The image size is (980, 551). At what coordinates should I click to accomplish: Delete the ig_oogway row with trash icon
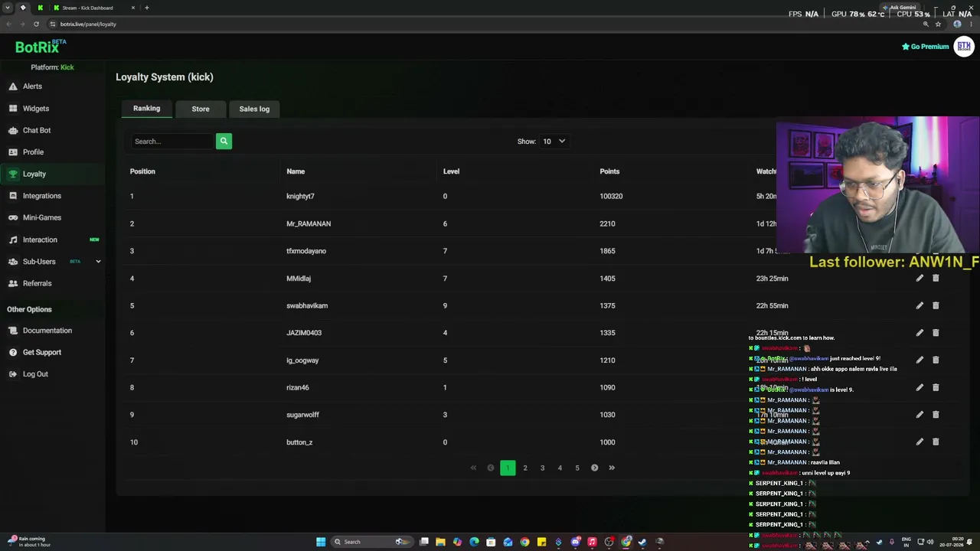tap(936, 360)
